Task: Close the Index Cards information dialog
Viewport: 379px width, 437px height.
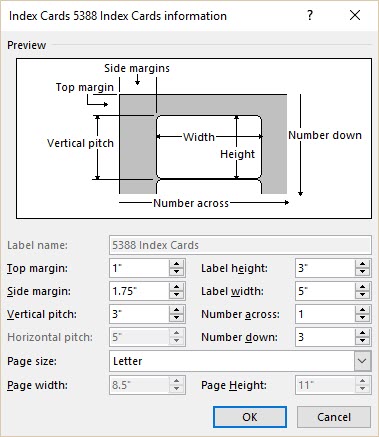Action: [355, 15]
